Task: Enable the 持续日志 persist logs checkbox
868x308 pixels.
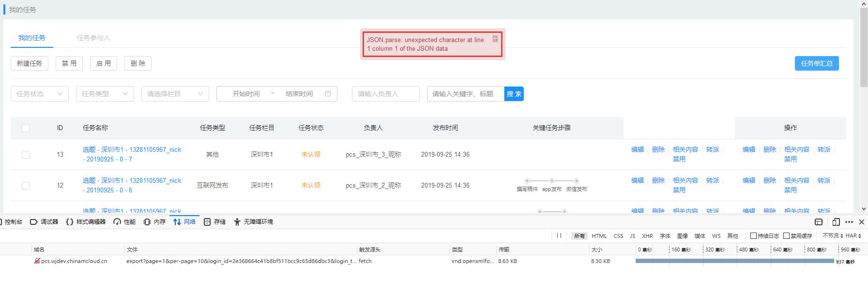Action: [x=753, y=236]
